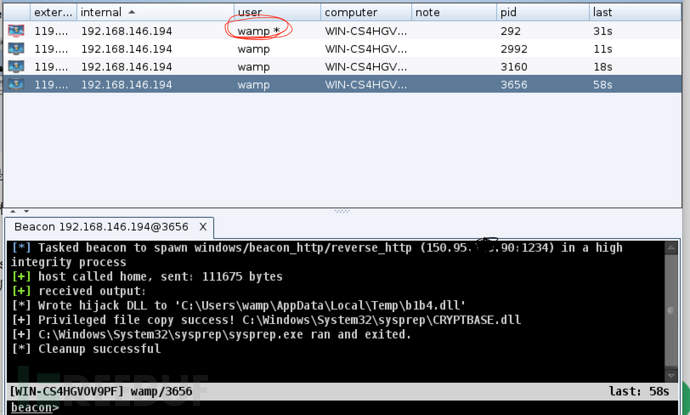
Task: Sort by the user column header
Action: pos(277,12)
